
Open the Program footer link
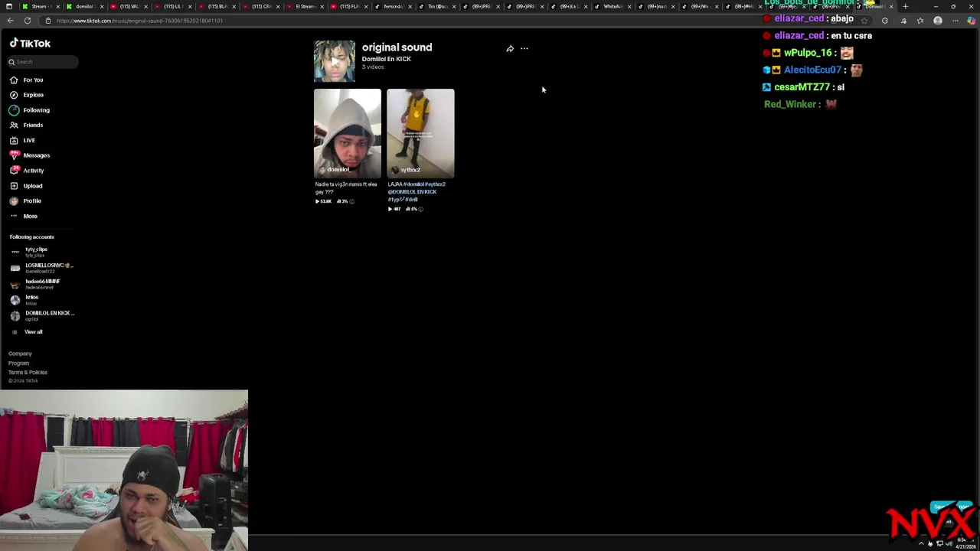[x=18, y=363]
